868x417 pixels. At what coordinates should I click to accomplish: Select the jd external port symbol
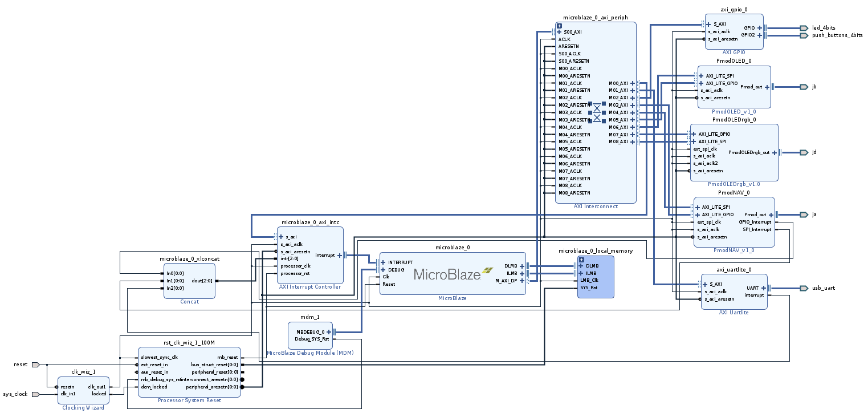pyautogui.click(x=804, y=152)
